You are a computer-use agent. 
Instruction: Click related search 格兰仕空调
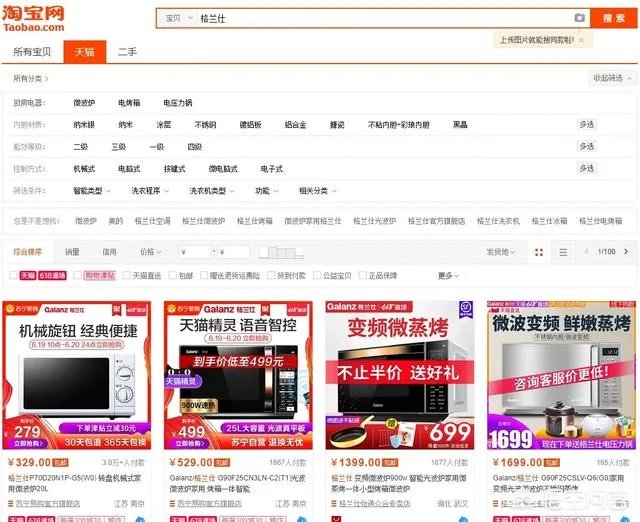click(x=152, y=221)
